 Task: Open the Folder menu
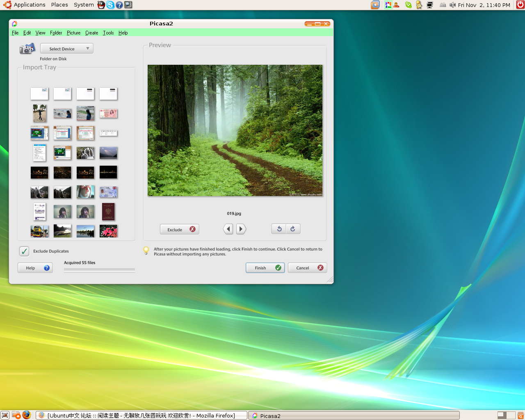point(56,33)
